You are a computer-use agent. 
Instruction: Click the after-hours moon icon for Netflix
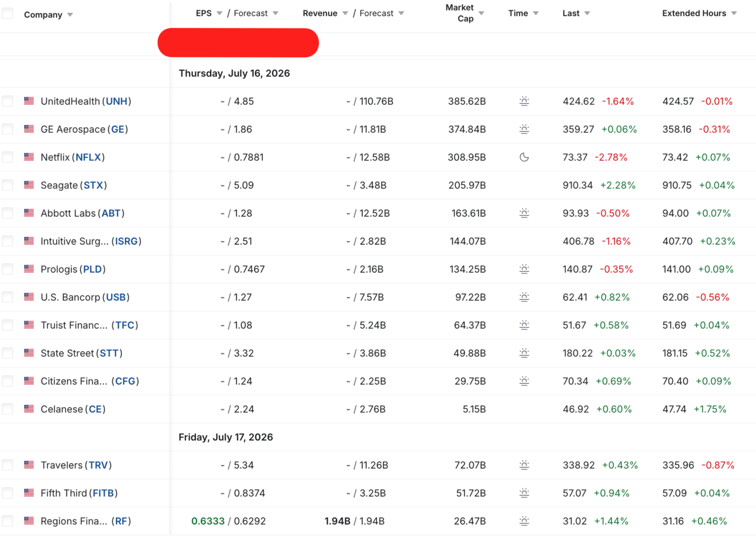point(524,157)
